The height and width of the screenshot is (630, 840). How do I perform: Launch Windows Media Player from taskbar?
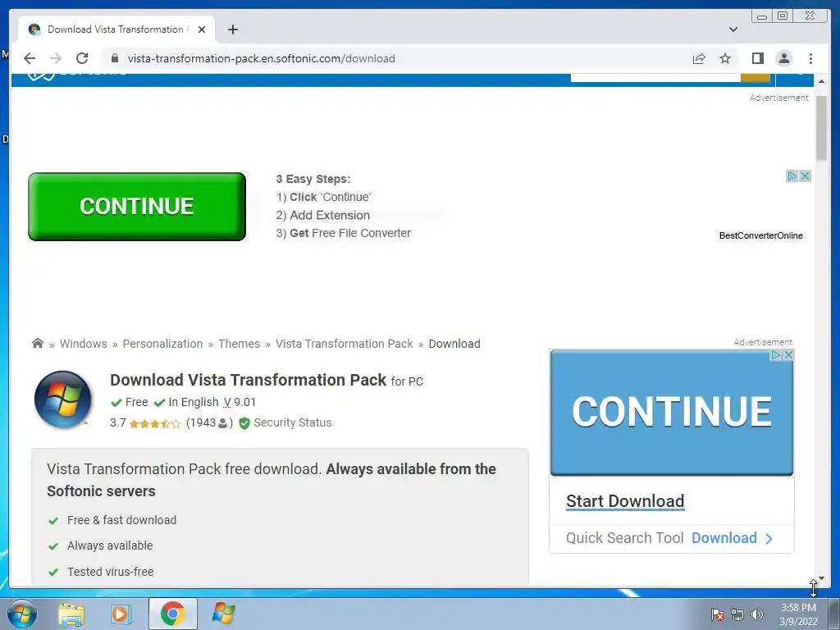coord(121,614)
